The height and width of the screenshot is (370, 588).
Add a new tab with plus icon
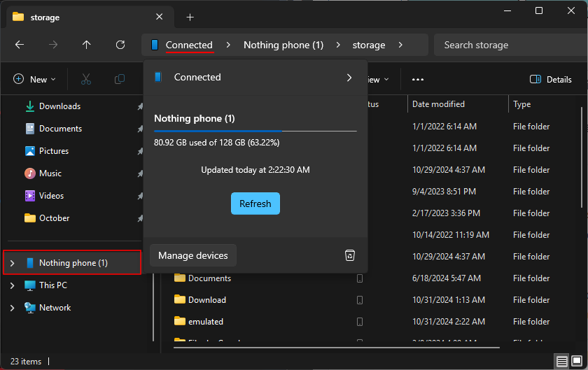tap(190, 17)
